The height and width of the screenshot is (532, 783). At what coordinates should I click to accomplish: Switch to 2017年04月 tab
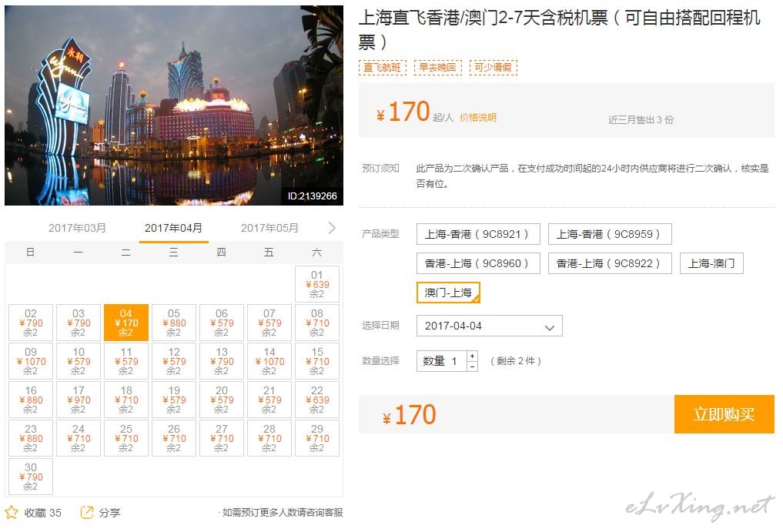(173, 229)
